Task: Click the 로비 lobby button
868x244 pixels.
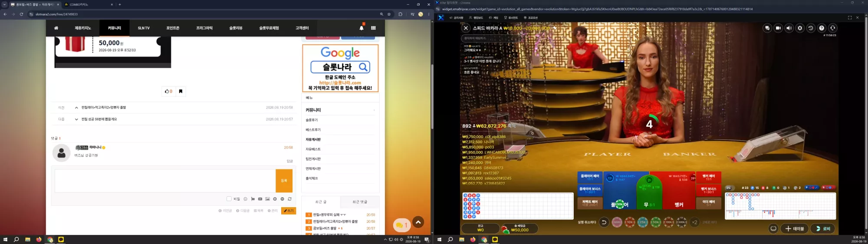Action: tap(823, 228)
